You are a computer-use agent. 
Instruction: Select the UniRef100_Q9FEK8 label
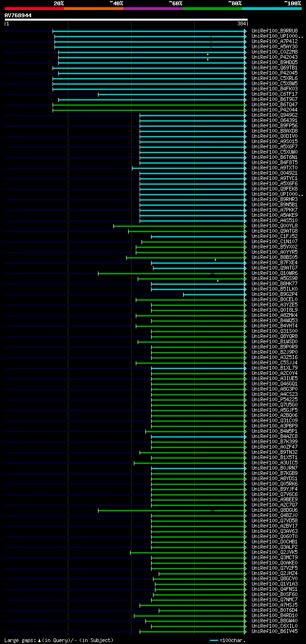click(274, 189)
